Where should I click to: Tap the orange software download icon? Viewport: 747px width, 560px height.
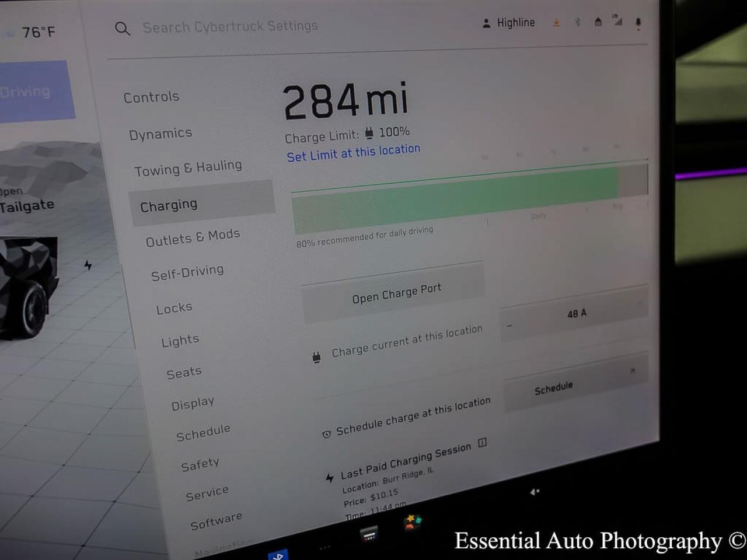556,23
